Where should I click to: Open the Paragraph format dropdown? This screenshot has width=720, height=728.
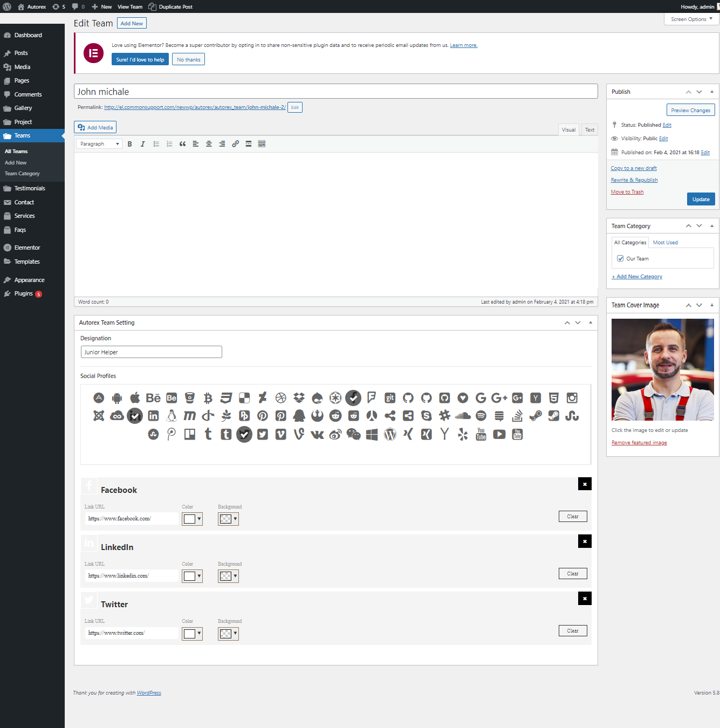pyautogui.click(x=99, y=144)
